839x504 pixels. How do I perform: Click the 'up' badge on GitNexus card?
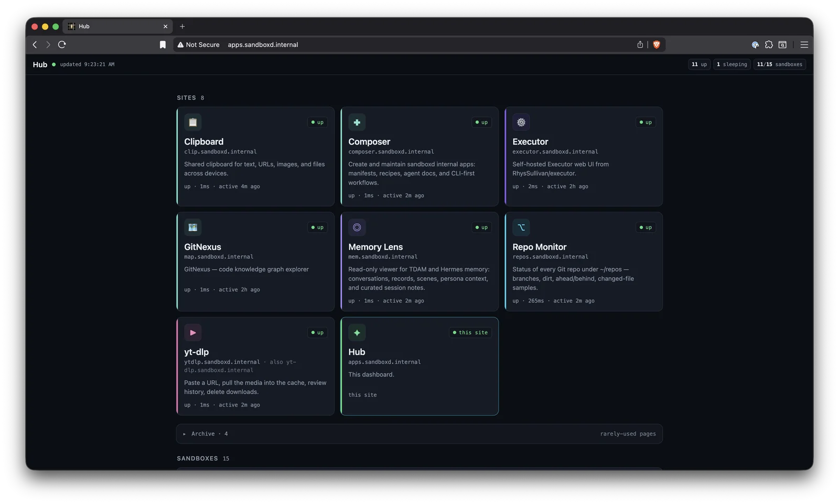pyautogui.click(x=317, y=227)
